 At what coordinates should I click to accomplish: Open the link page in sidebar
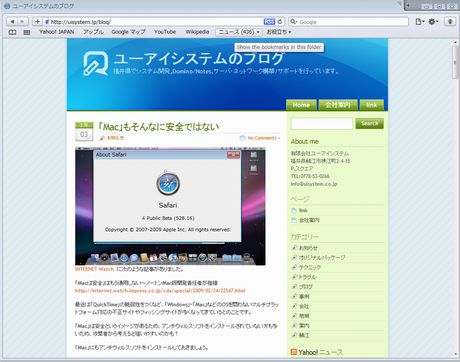tap(303, 210)
